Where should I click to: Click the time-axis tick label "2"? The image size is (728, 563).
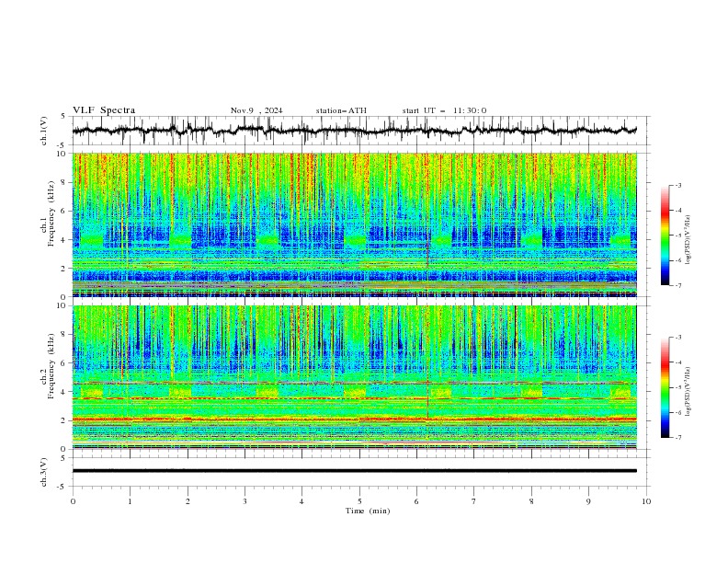coord(188,501)
